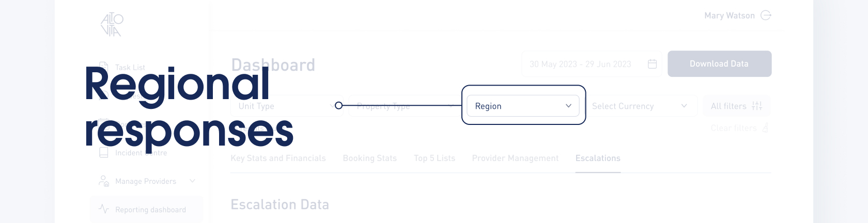Click the date range input field
The image size is (868, 223).
(x=581, y=64)
